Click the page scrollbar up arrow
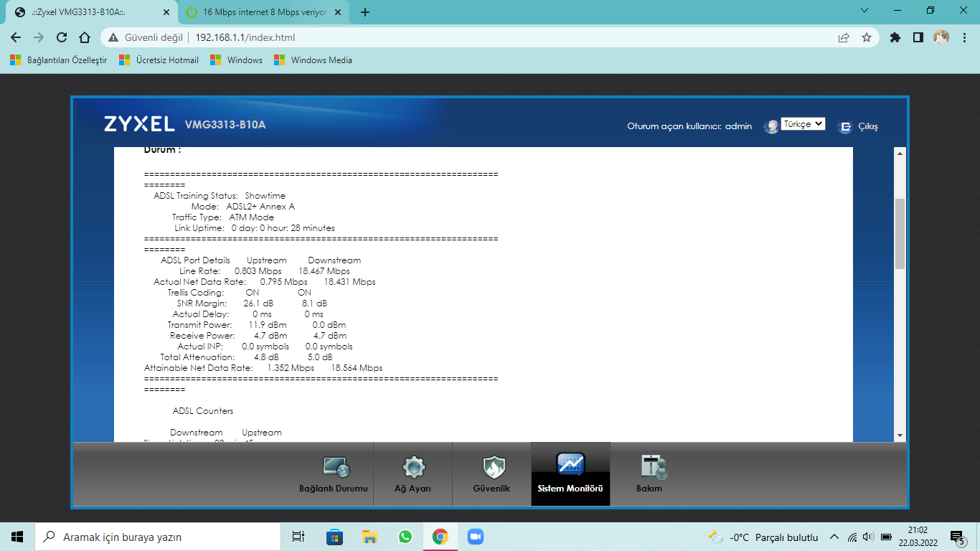Viewport: 980px width, 551px height. [900, 154]
